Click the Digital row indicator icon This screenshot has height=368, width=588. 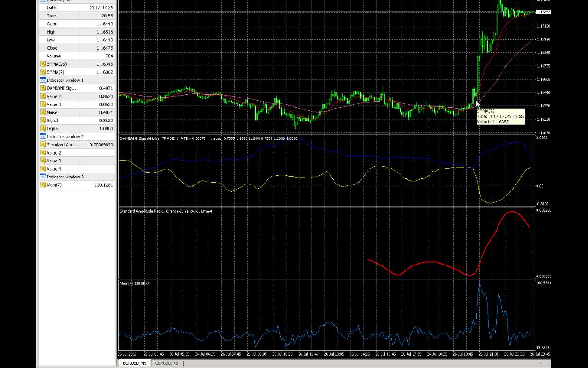click(x=43, y=128)
